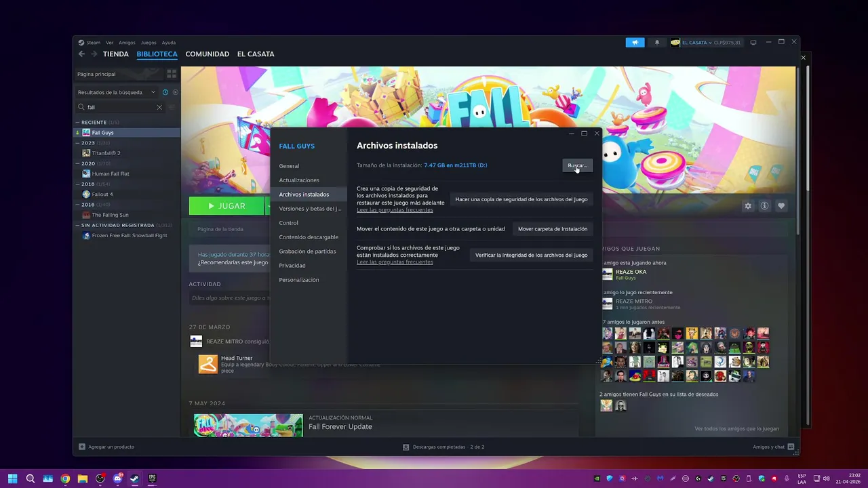The image size is (868, 488).
Task: Open Steam announcements megaphone button
Action: pos(635,42)
